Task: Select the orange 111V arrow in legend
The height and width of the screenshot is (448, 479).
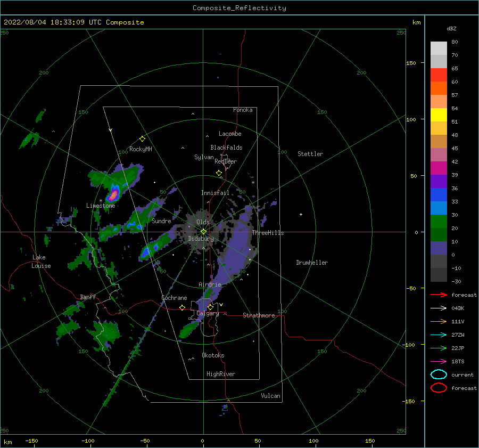Action: (x=439, y=321)
